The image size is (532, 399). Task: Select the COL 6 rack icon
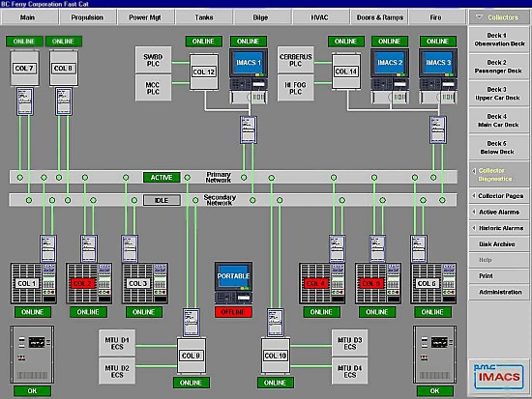(x=433, y=283)
